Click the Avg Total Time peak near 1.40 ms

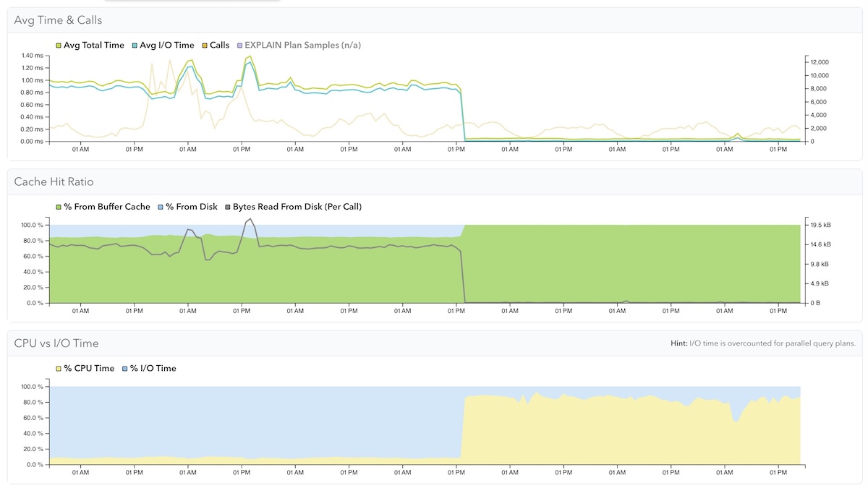point(249,56)
